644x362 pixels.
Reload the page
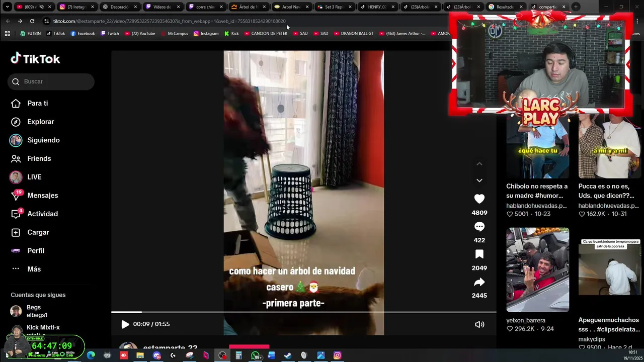click(x=32, y=21)
